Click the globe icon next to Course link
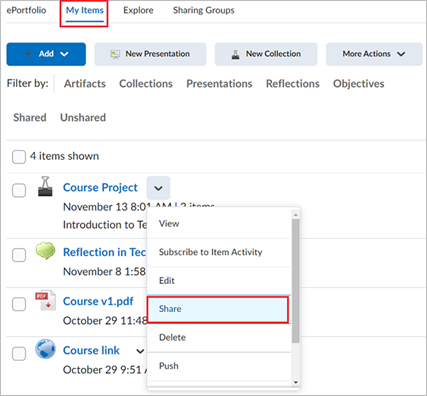Viewport: 427px width, 396px height. 45,349
